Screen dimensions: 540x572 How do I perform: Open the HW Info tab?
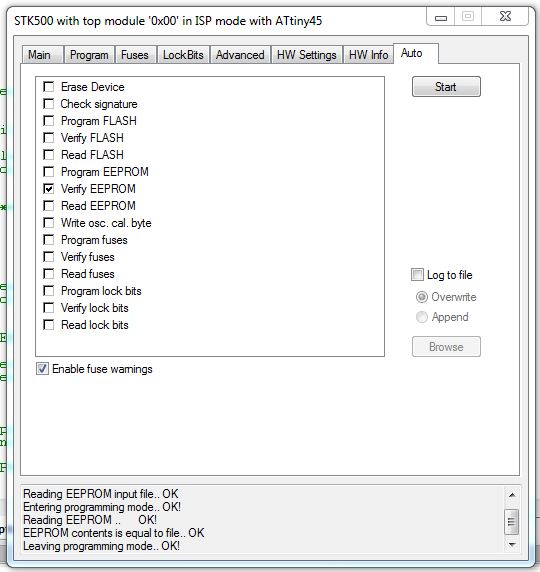[x=369, y=55]
